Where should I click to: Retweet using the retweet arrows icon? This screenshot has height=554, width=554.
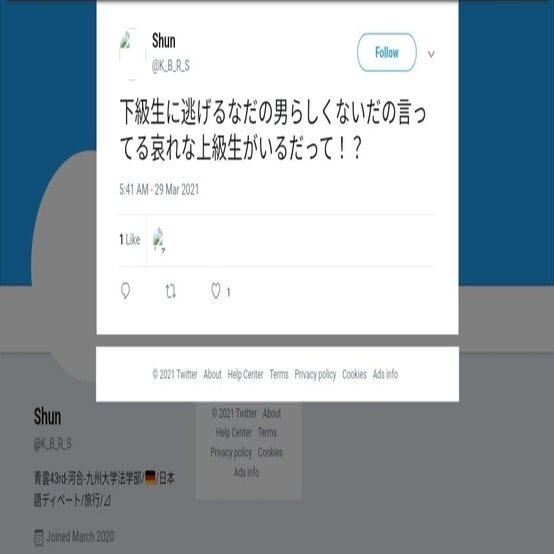pyautogui.click(x=171, y=292)
